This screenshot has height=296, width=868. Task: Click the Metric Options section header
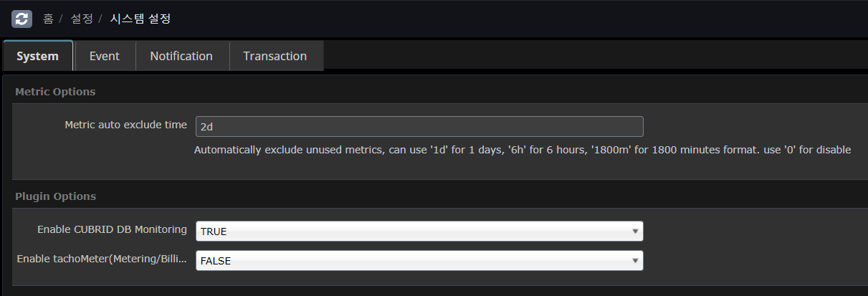coord(55,92)
